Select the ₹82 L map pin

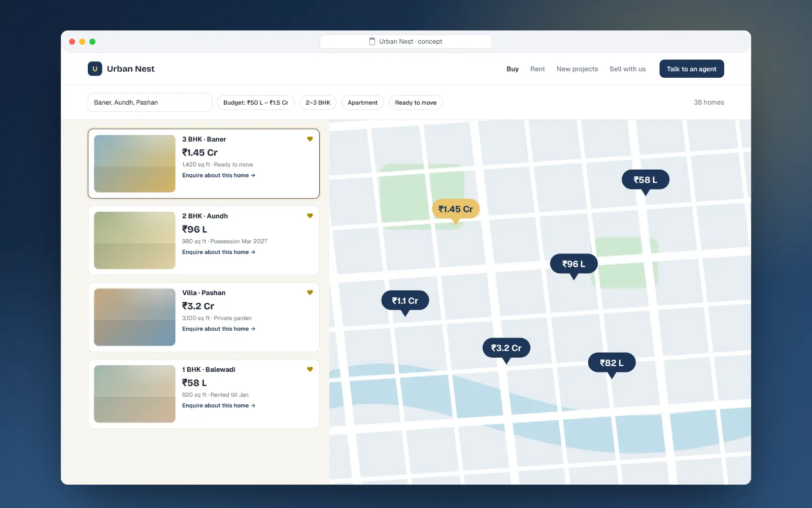[612, 363]
